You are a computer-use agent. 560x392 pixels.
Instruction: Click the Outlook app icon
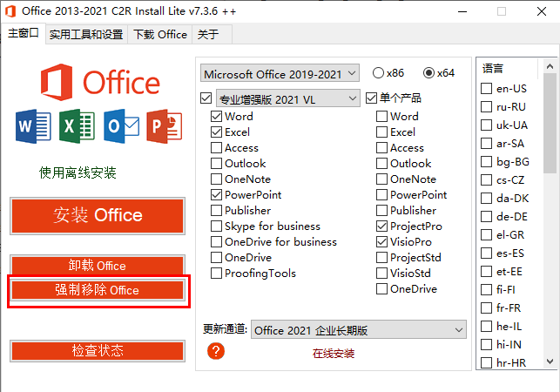[x=119, y=127]
